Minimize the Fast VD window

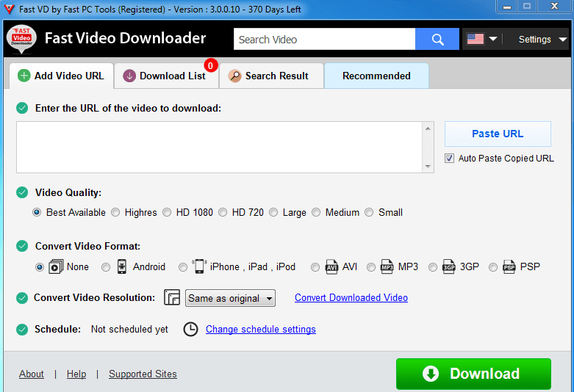(507, 6)
